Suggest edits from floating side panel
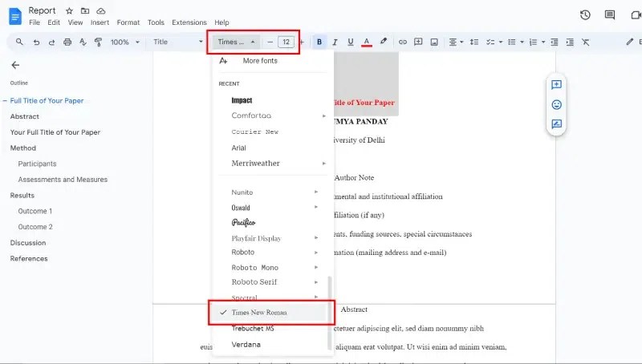 (556, 124)
